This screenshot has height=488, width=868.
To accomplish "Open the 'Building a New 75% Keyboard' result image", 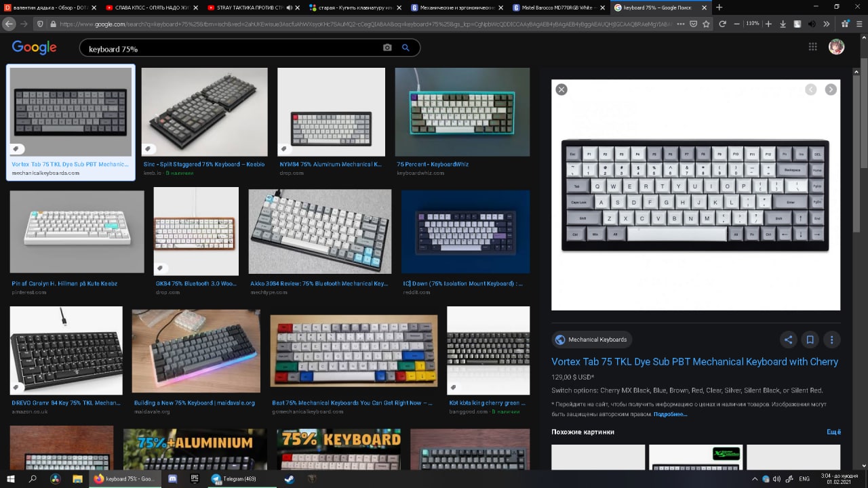I will pyautogui.click(x=196, y=352).
